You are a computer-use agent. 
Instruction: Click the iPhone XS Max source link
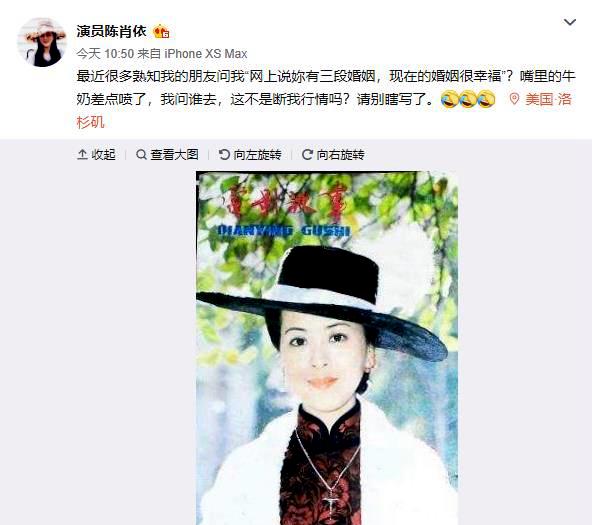click(x=206, y=54)
